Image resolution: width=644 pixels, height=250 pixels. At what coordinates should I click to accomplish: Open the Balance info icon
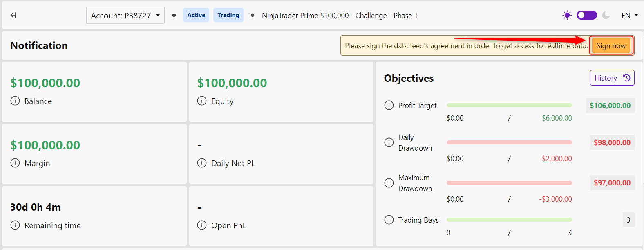(15, 101)
